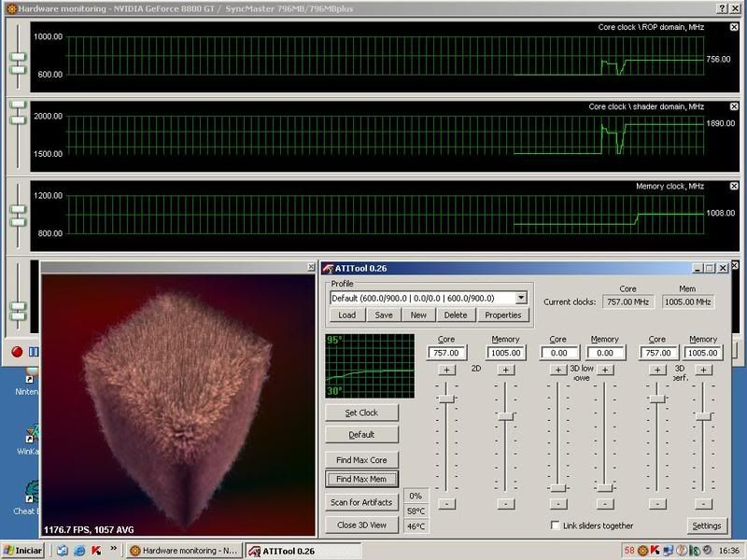The height and width of the screenshot is (560, 747).
Task: Click the Kaspersky icon in quick launch
Action: tap(95, 551)
